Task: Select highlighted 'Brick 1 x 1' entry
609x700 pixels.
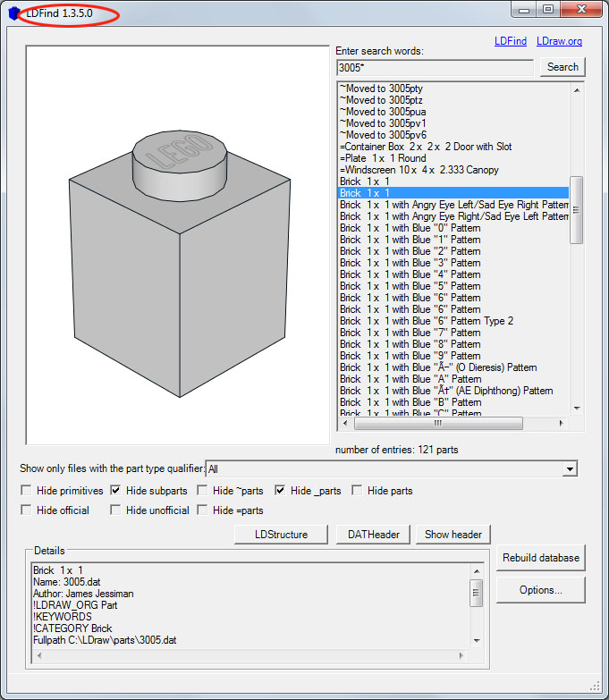Action: click(x=453, y=193)
